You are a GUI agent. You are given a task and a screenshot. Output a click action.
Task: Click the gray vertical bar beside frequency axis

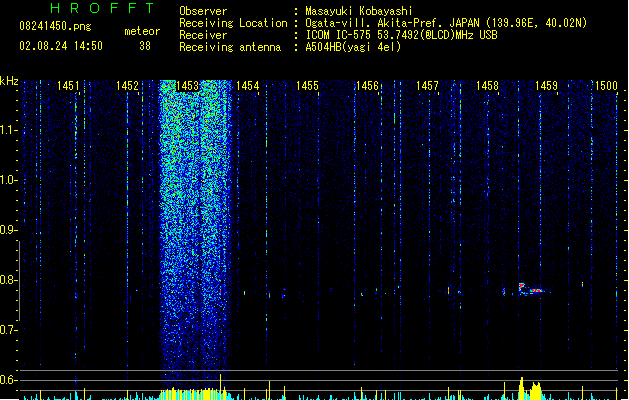19,281
